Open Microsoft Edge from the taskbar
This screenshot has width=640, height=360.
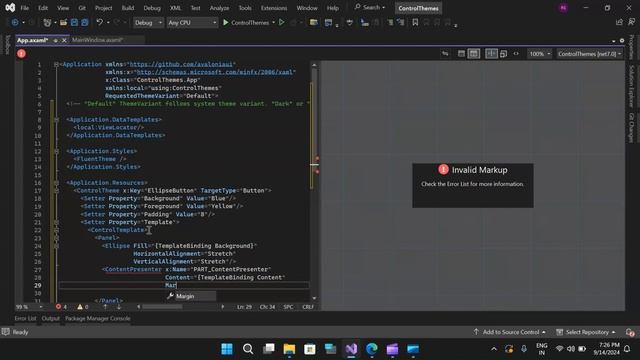(x=371, y=349)
